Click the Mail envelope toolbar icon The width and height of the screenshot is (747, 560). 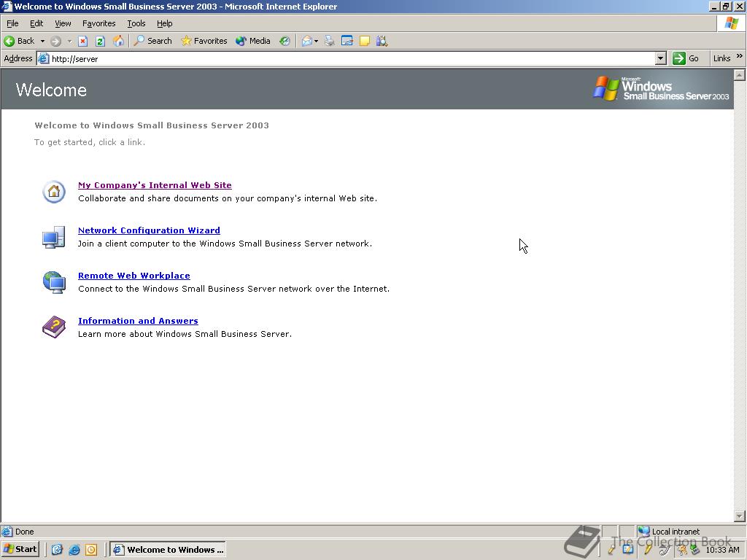coord(307,41)
